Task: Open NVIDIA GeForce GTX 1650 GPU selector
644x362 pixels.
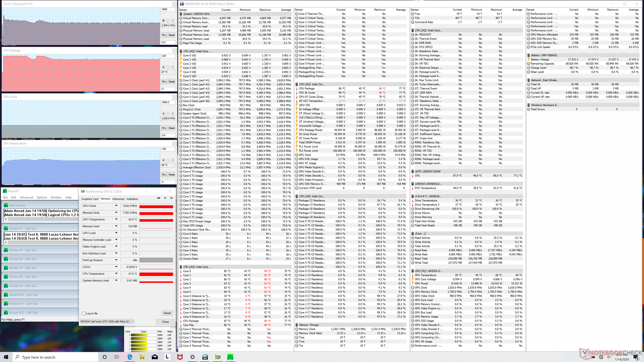Action: (x=107, y=321)
